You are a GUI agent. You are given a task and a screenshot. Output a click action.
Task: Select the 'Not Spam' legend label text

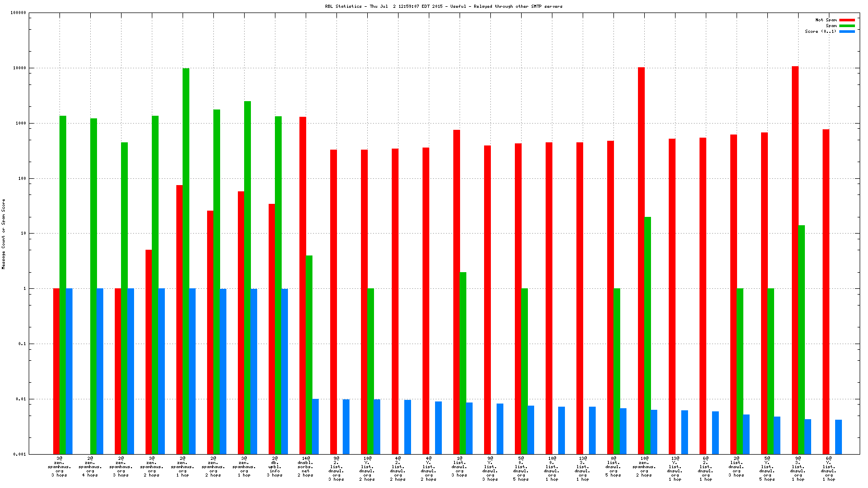tap(826, 20)
